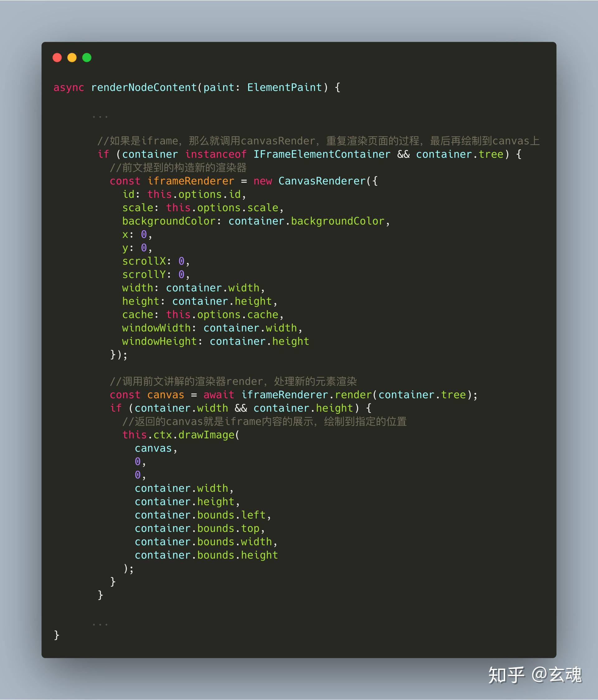The image size is (598, 700).
Task: Click the red window control dot
Action: pyautogui.click(x=57, y=57)
